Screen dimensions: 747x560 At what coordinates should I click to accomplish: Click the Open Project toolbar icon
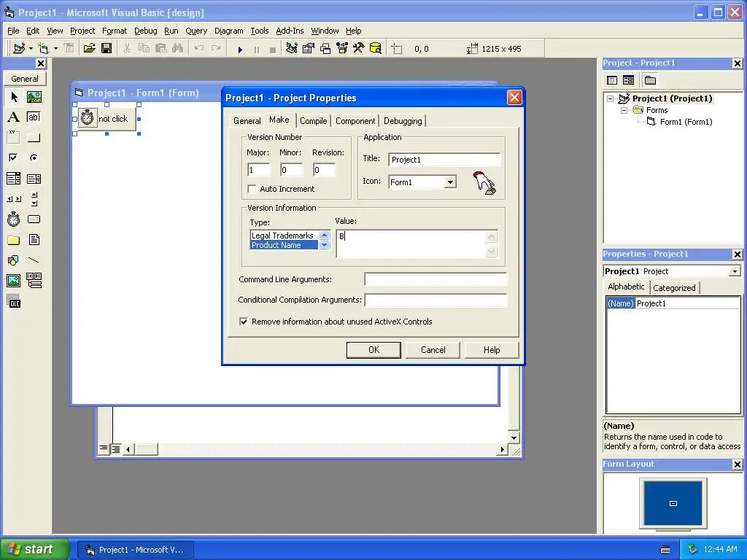point(89,48)
